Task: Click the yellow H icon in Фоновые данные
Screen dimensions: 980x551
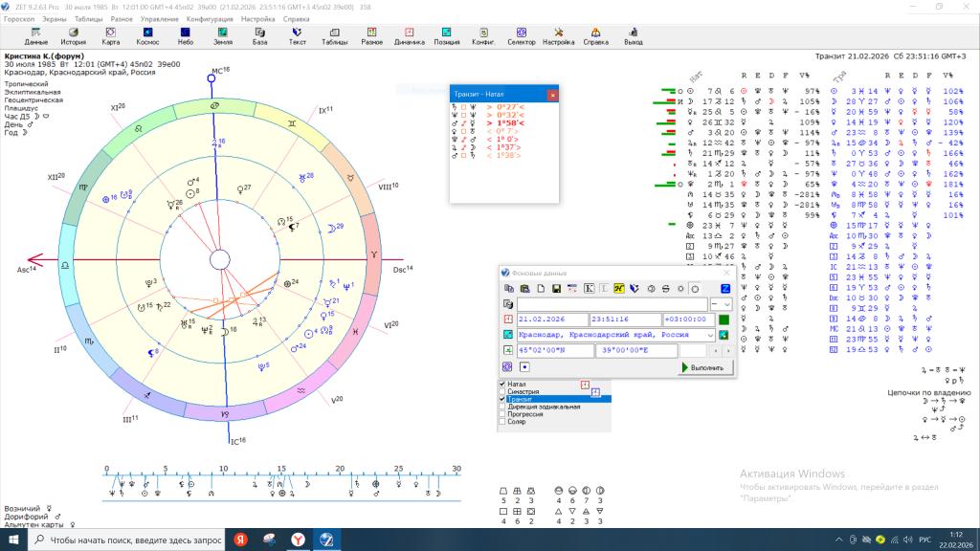Action: tap(619, 288)
